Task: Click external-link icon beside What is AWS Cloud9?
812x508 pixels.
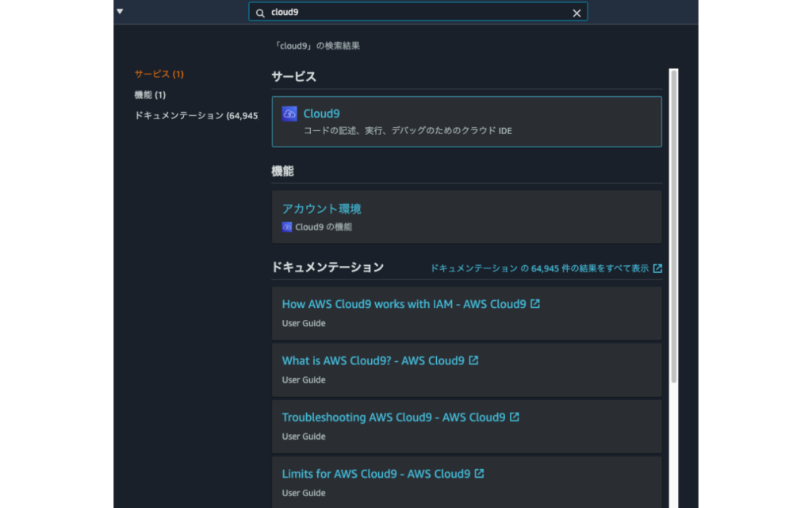Action: tap(473, 360)
